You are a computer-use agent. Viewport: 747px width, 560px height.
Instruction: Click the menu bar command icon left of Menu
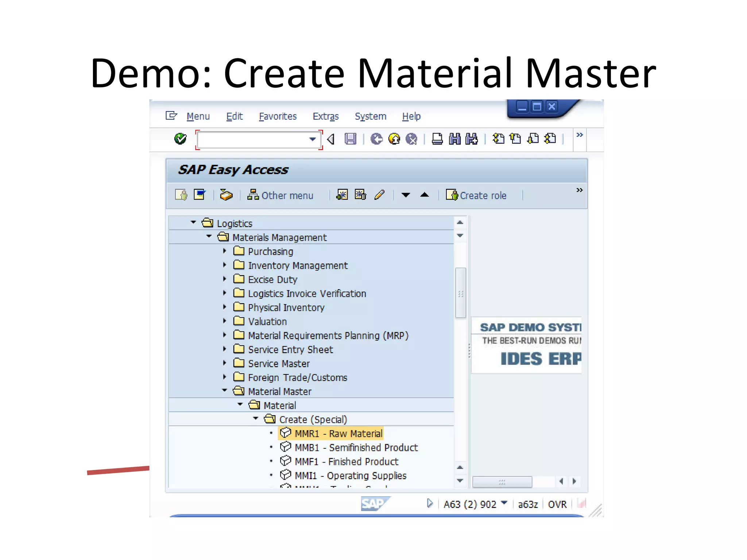[171, 116]
